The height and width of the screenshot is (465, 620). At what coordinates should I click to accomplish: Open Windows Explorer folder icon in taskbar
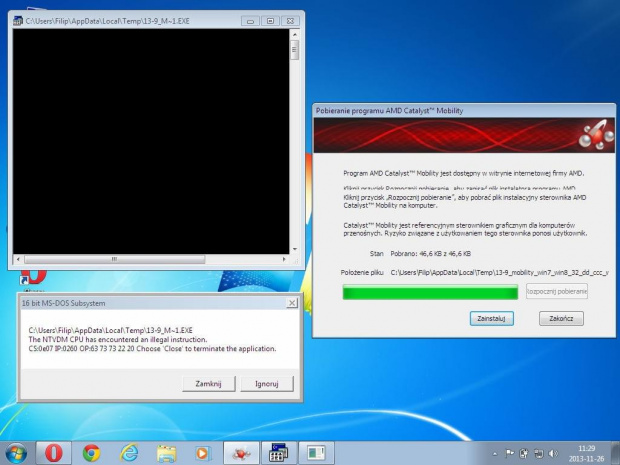coord(166,453)
